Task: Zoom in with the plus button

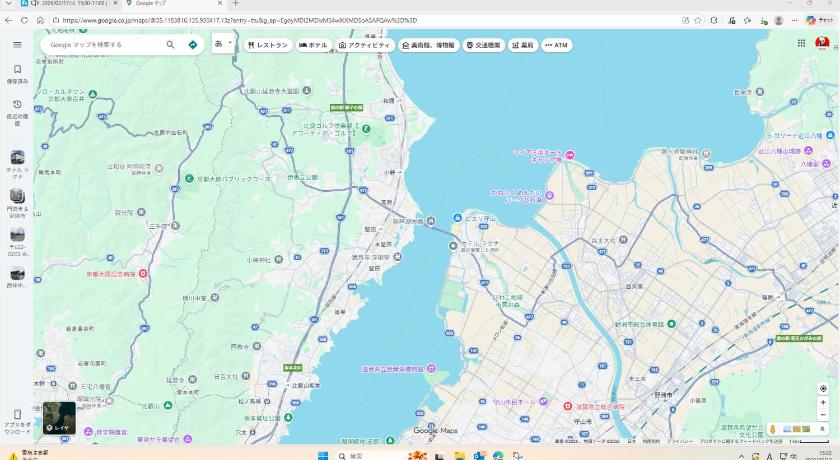Action: point(823,402)
